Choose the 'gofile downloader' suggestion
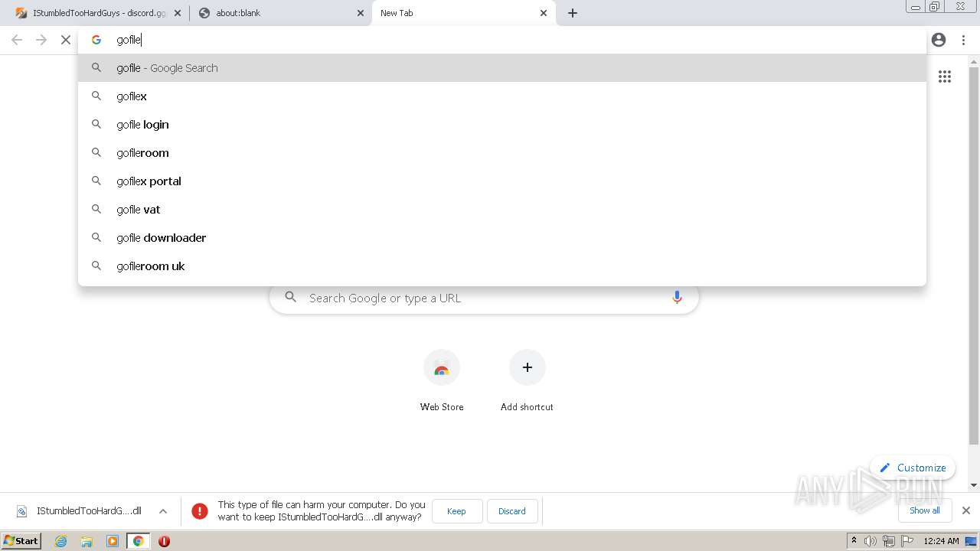The image size is (980, 551). pos(502,238)
